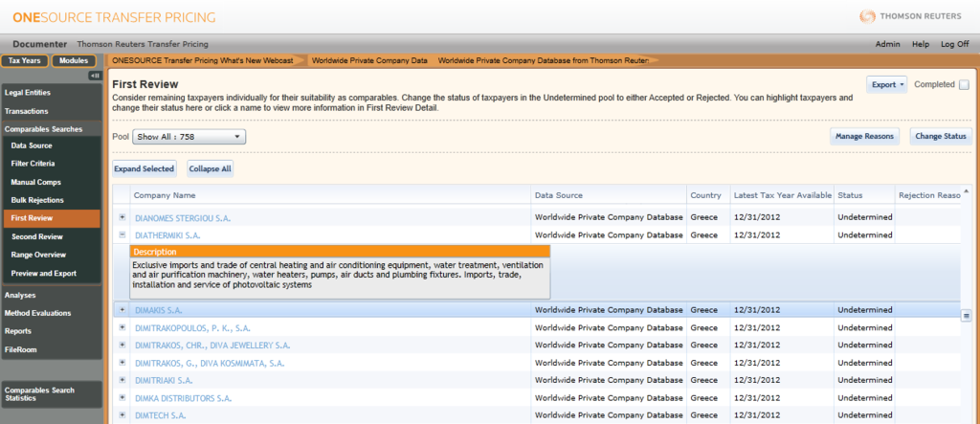Collapse the DIATHERMIKI S.A. row details
The image size is (980, 424).
[x=122, y=234]
